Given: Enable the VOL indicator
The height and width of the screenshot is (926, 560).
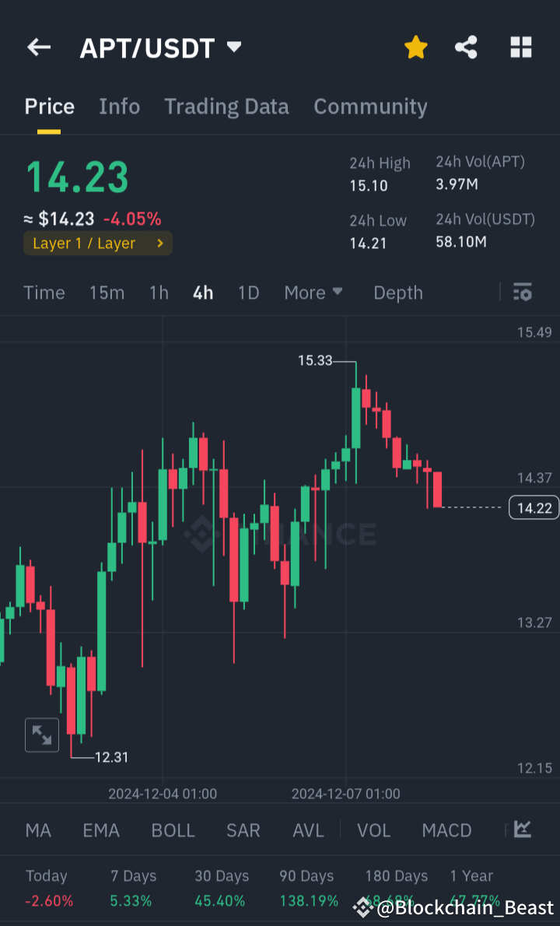Looking at the screenshot, I should tap(373, 830).
